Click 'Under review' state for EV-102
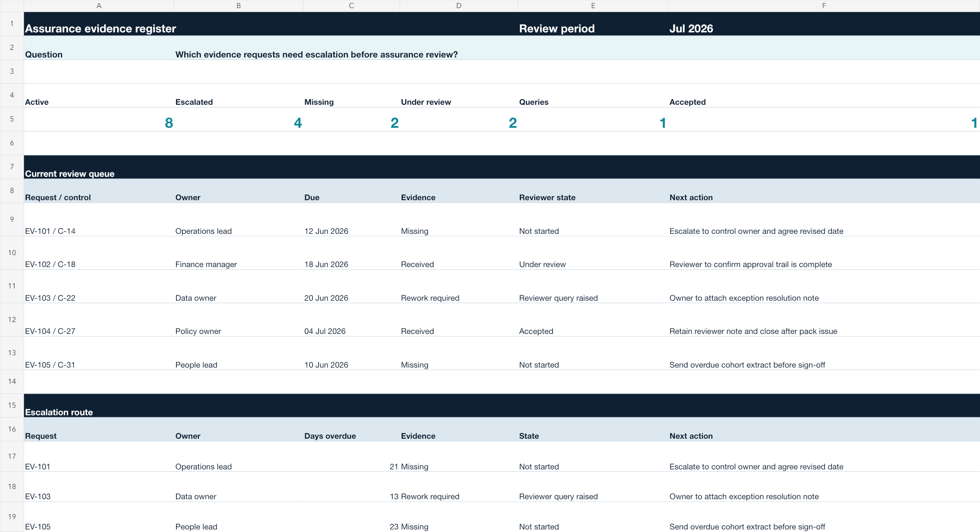Screen dimensions: 980x532 [x=593, y=253]
